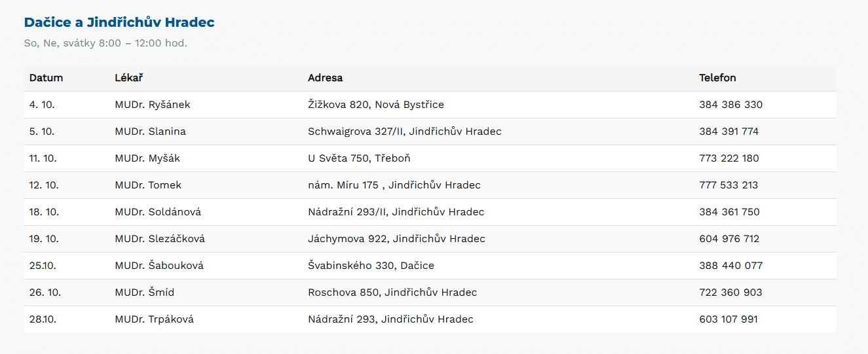Click phone number 388 440 077
Screen dimensions: 868x354
pyautogui.click(x=730, y=266)
